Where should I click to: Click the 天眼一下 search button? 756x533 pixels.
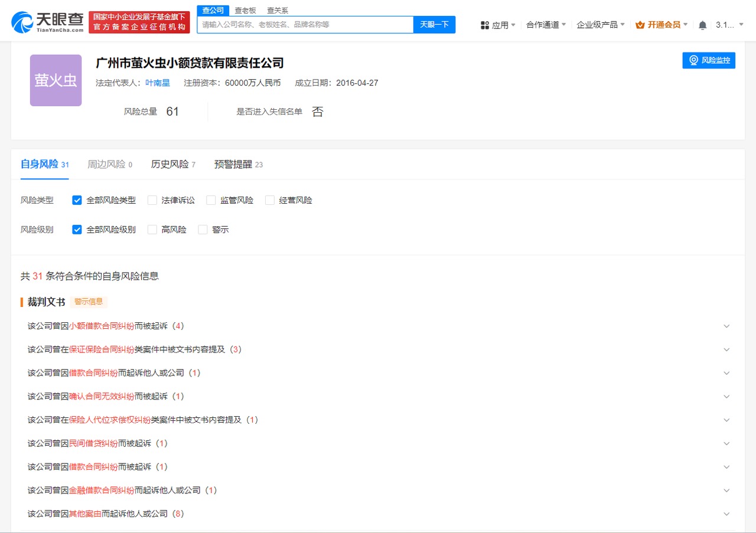[434, 24]
